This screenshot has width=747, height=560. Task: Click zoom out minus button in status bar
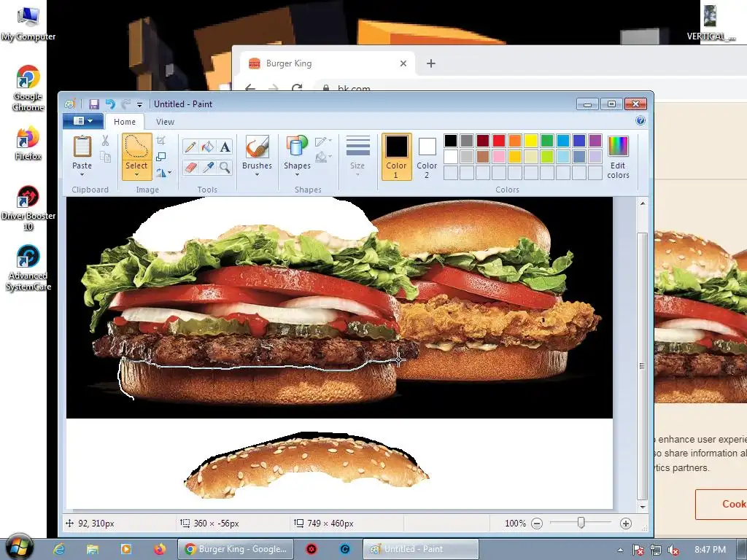click(537, 524)
